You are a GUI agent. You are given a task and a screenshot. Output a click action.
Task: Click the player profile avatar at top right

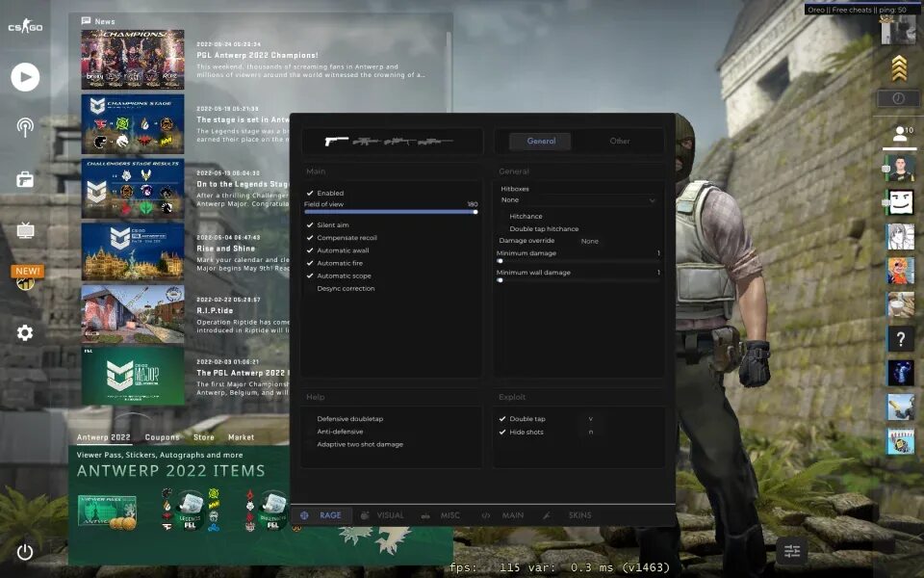[898, 30]
